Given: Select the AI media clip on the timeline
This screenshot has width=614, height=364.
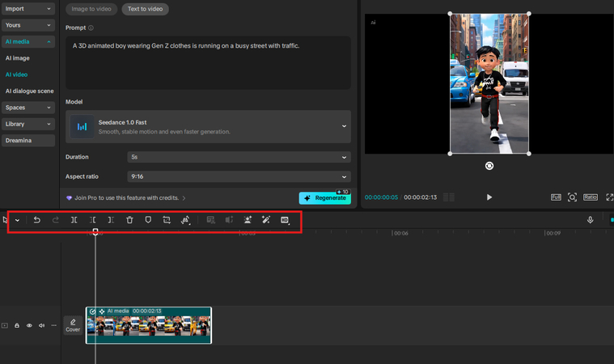Looking at the screenshot, I should 149,325.
